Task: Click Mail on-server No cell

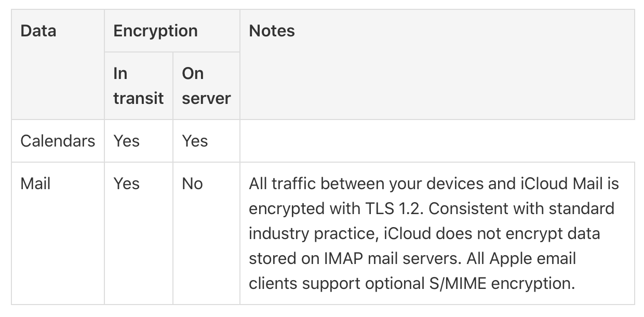Action: tap(192, 183)
